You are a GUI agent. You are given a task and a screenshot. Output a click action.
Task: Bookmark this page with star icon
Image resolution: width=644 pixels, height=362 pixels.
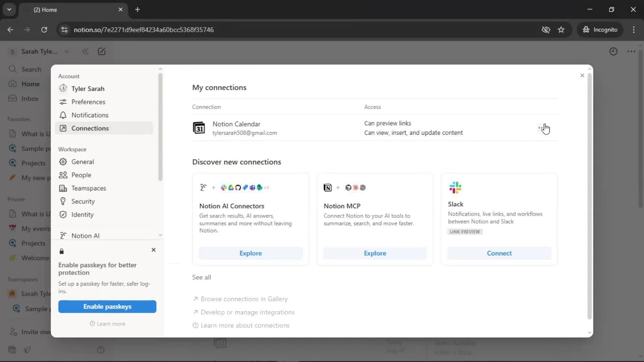(x=561, y=30)
